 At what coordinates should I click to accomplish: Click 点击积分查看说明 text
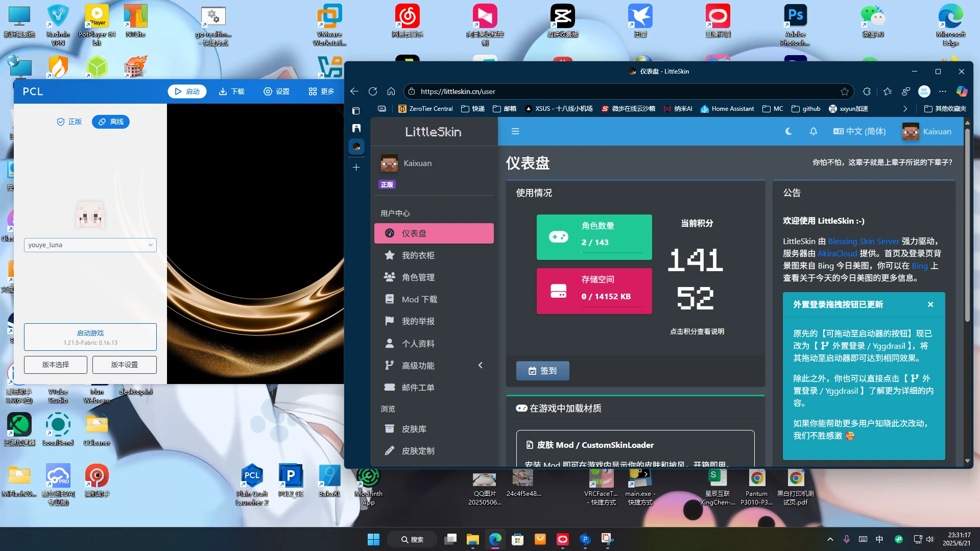pyautogui.click(x=697, y=331)
